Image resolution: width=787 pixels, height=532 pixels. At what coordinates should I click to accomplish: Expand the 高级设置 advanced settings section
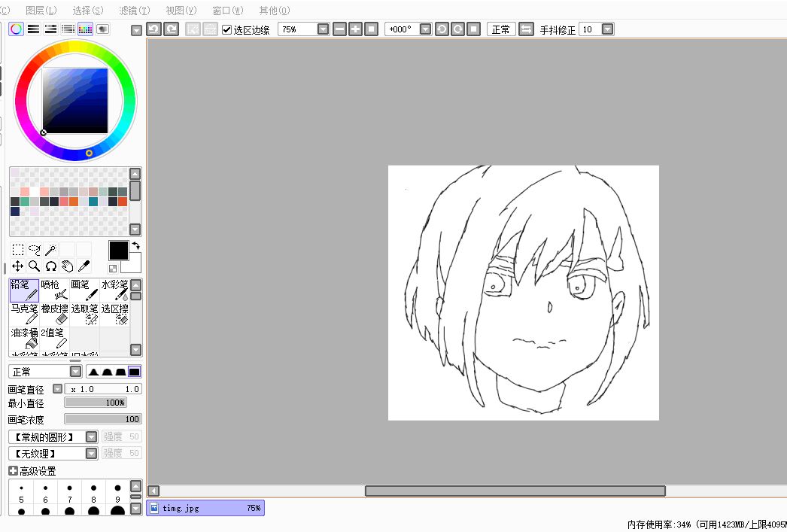(x=13, y=471)
